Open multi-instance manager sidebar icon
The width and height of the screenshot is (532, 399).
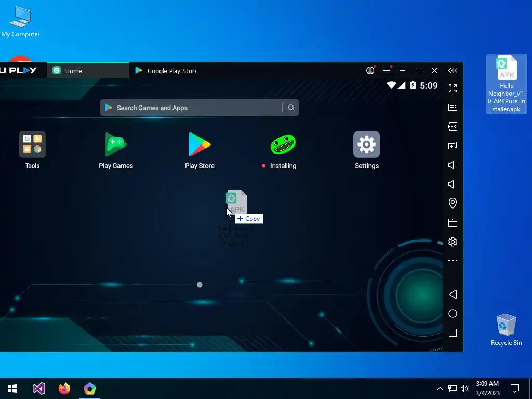click(453, 146)
